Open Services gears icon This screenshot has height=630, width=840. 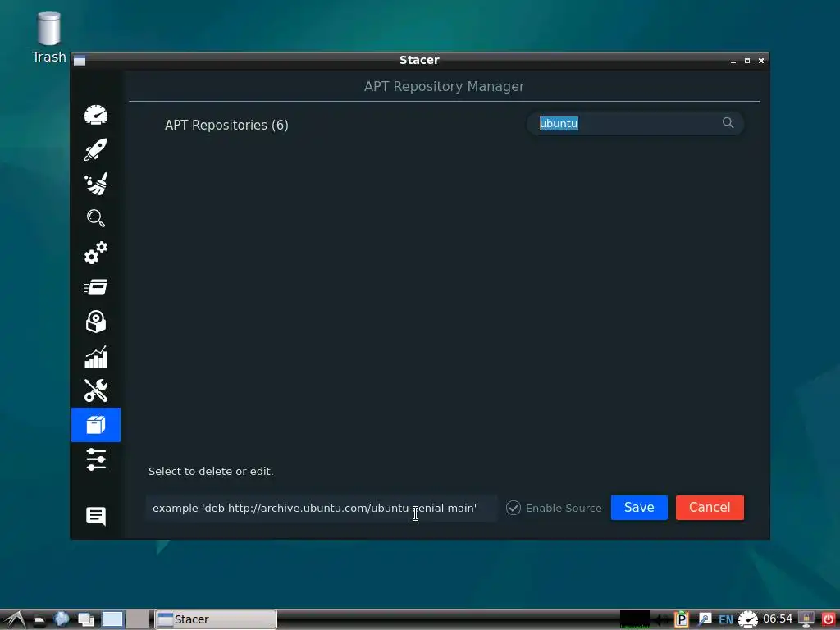[x=96, y=253]
